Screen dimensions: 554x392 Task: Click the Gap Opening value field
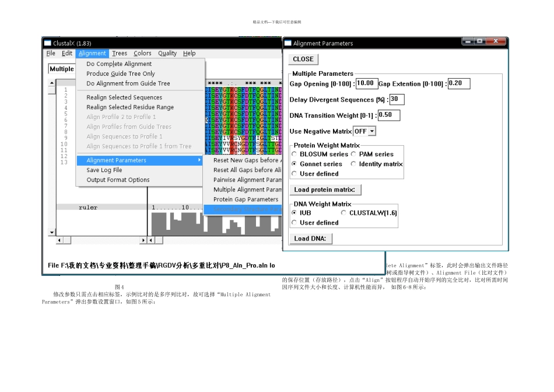(366, 83)
